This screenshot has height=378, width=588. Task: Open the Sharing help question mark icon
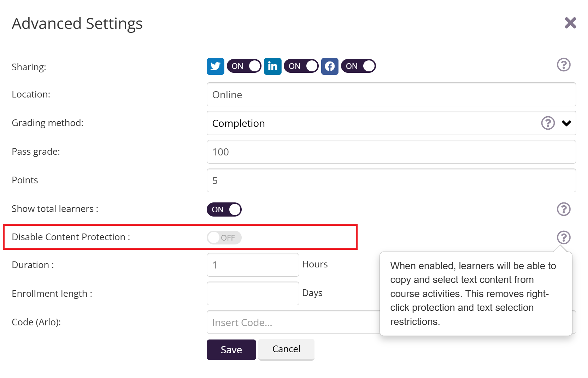click(564, 65)
